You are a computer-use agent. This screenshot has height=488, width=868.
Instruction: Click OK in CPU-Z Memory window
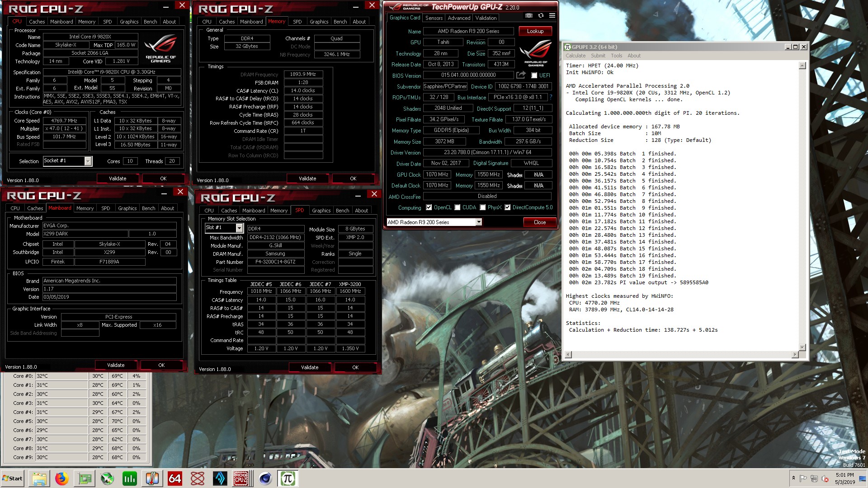pos(353,178)
